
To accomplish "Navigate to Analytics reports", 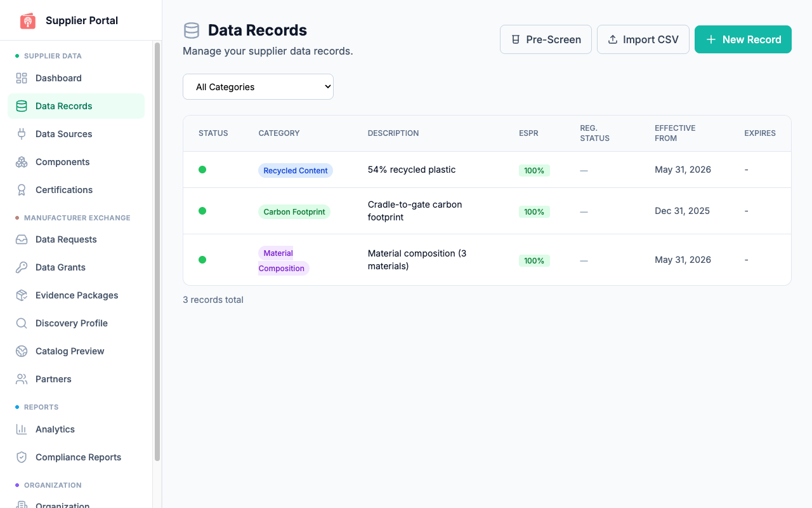I will pyautogui.click(x=76, y=429).
